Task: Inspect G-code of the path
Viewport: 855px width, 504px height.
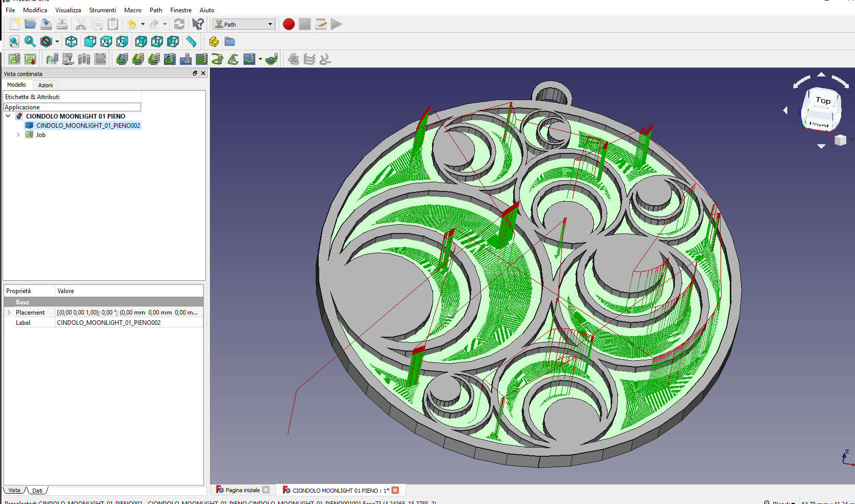Action: coord(52,59)
